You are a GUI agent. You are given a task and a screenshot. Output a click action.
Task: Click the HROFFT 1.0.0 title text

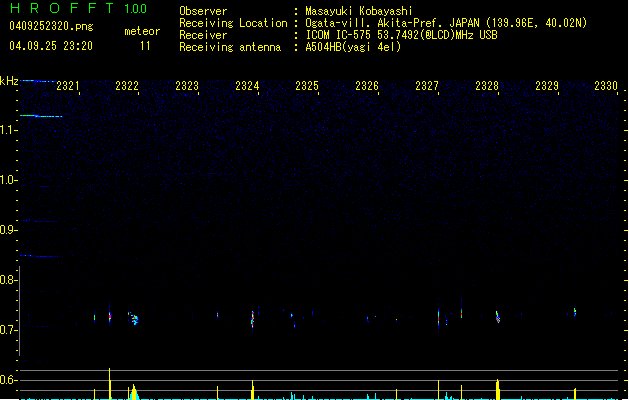click(78, 8)
